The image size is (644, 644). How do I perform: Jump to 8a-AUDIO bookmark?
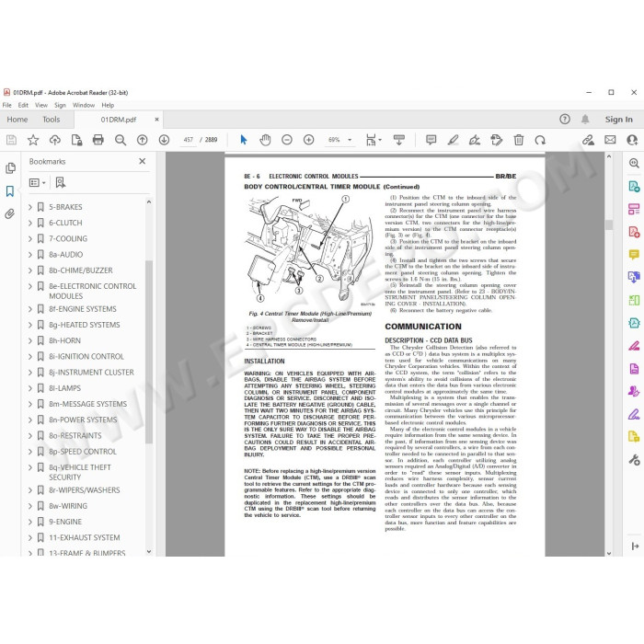(x=65, y=255)
